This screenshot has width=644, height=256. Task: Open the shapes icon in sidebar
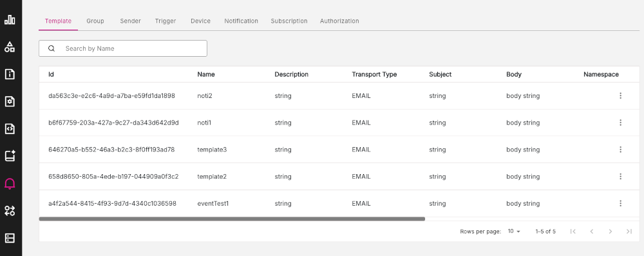click(x=10, y=47)
